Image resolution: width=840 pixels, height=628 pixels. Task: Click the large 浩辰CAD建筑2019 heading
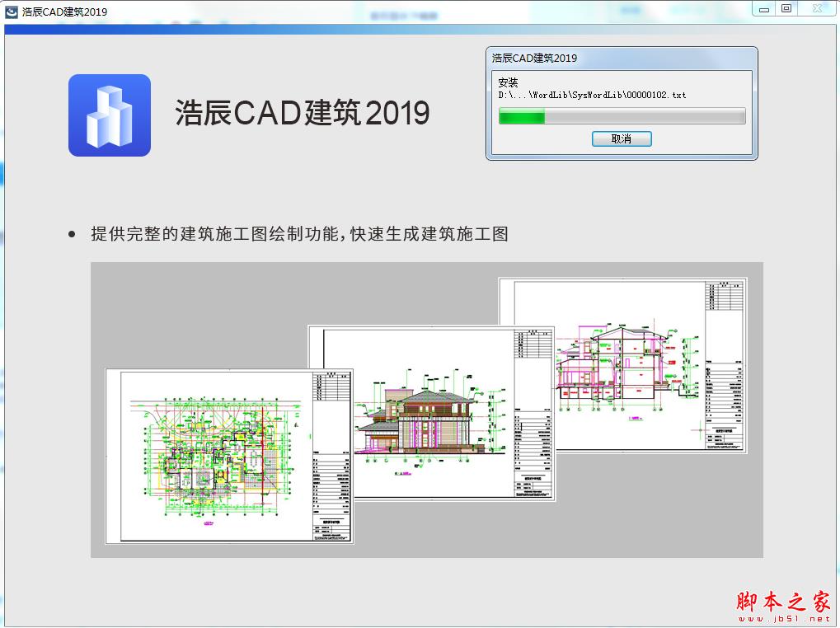pyautogui.click(x=303, y=112)
